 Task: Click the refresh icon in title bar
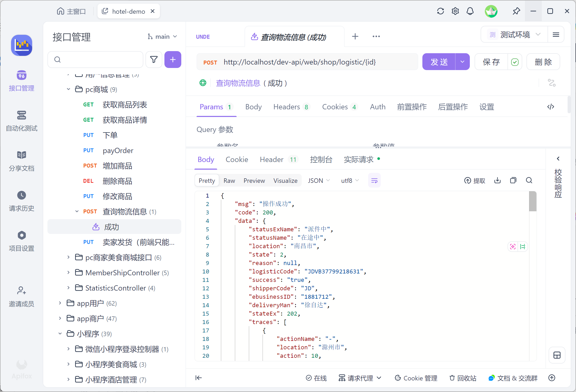[x=440, y=11]
